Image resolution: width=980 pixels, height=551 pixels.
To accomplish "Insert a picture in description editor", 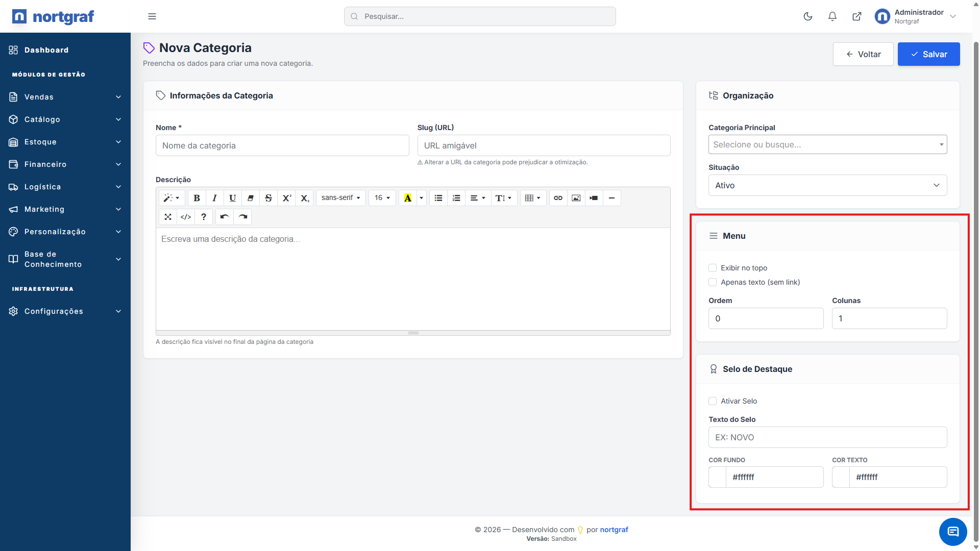I will tap(576, 198).
